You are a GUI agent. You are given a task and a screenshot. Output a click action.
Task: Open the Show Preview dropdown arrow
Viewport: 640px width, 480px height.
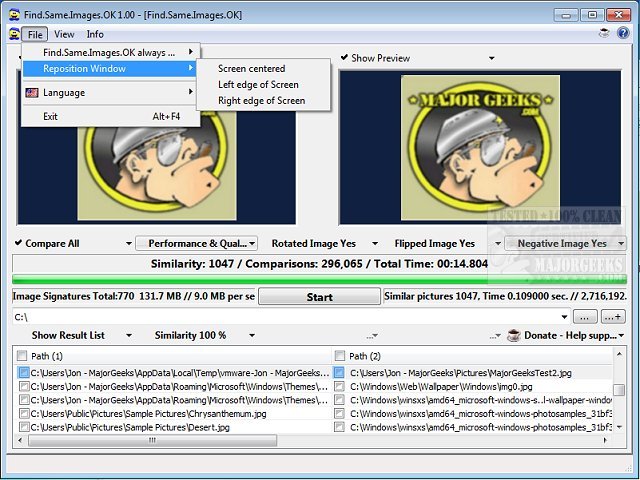pyautogui.click(x=491, y=58)
